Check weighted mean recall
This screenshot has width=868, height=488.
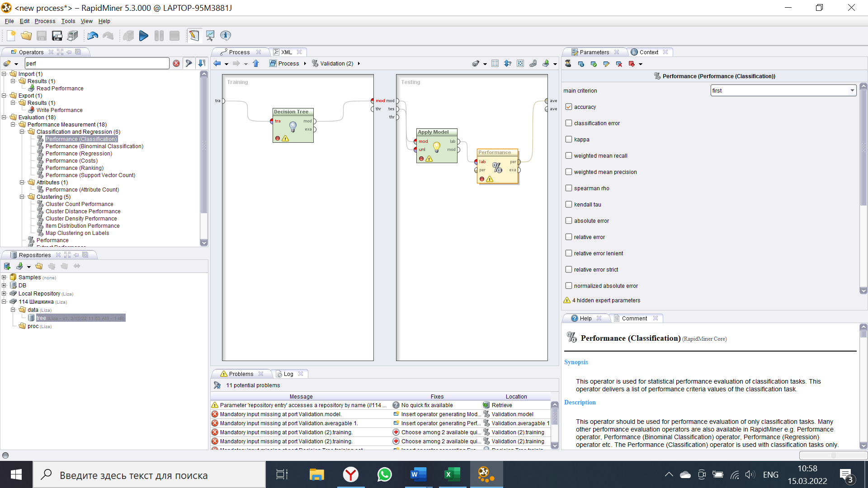click(x=569, y=155)
